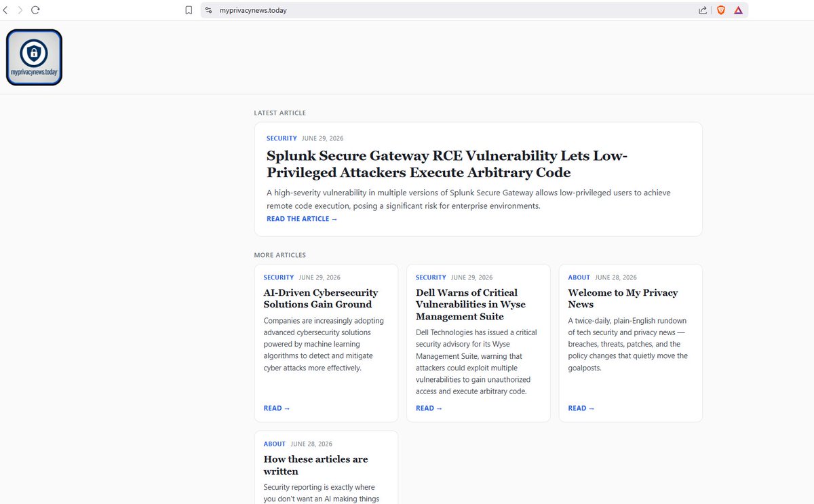
Task: Click the AI-Driven Cybersecurity card description
Action: pos(324,344)
